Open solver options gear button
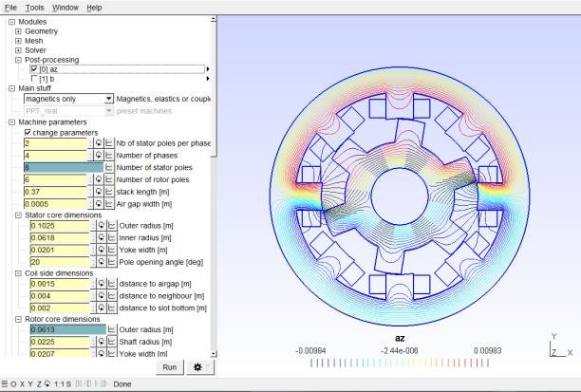 pos(199,366)
